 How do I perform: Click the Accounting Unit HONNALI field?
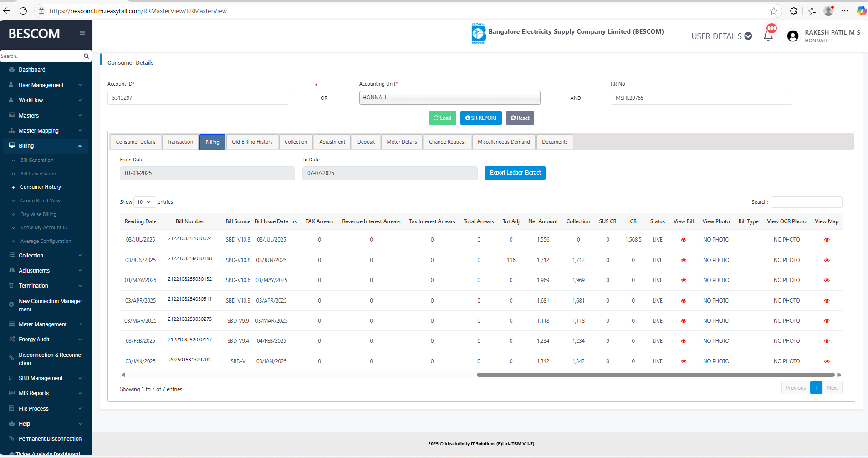(449, 98)
